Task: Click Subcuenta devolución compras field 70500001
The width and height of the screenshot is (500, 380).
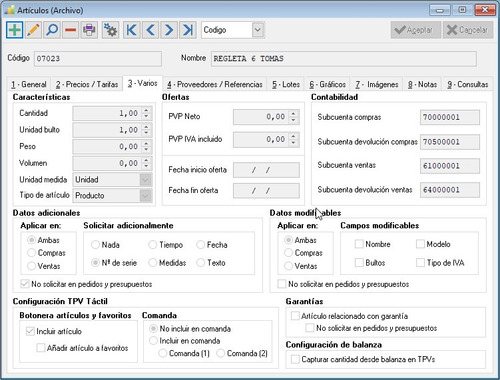Action: coord(450,142)
